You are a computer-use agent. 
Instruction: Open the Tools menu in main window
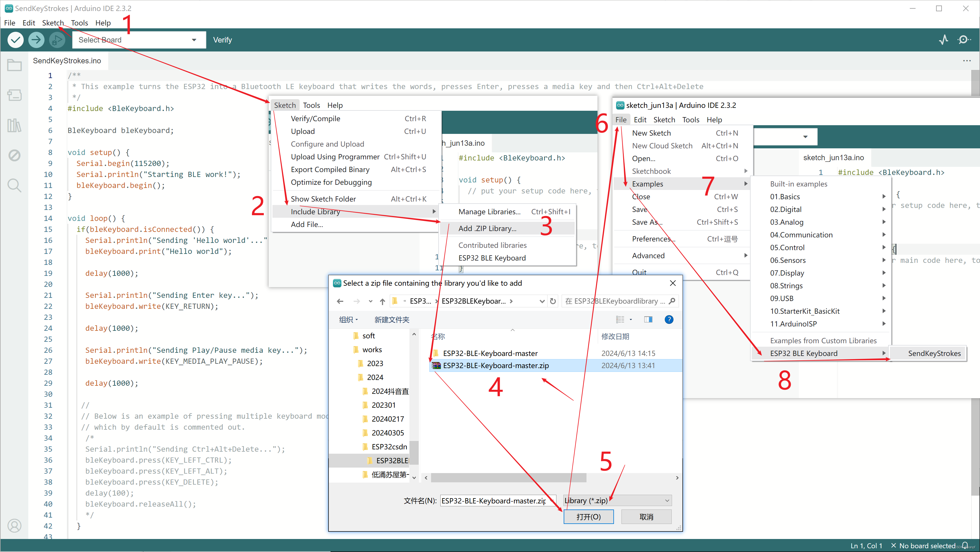click(x=79, y=23)
